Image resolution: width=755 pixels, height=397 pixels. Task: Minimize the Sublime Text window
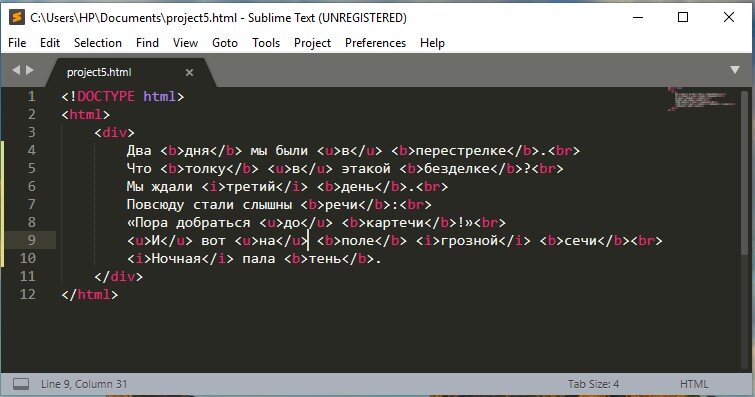click(638, 17)
